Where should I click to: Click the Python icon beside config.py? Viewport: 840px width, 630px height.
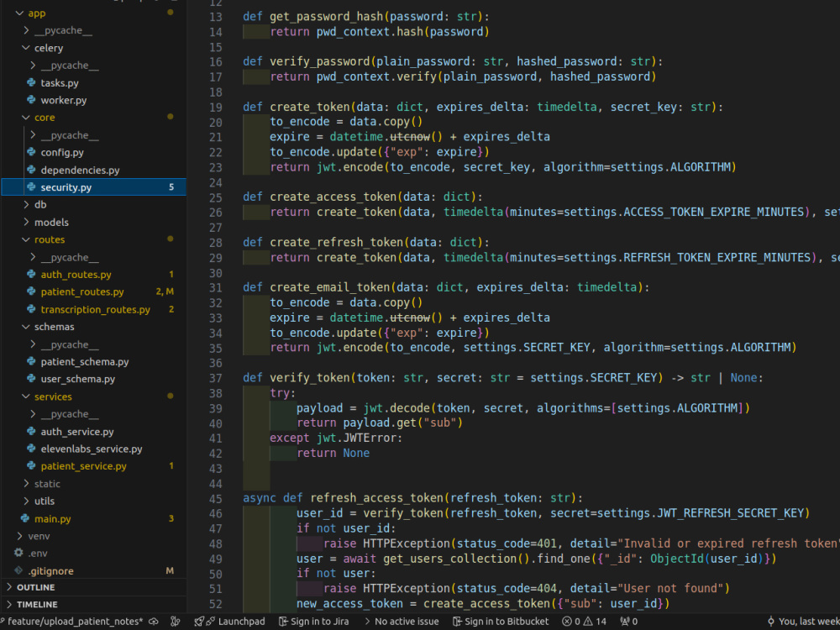(32, 152)
